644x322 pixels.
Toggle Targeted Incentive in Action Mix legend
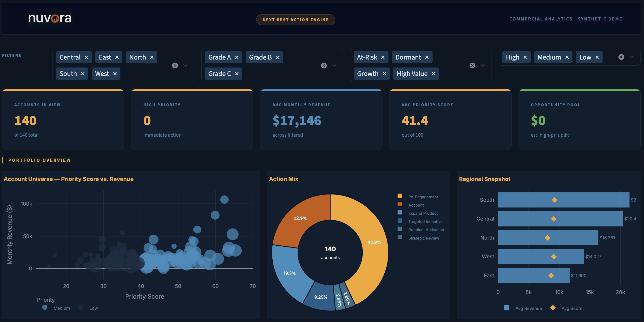420,221
